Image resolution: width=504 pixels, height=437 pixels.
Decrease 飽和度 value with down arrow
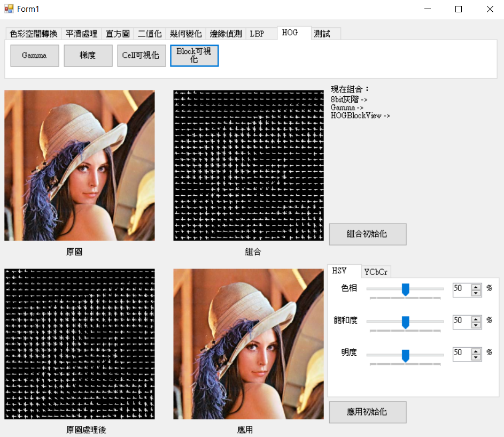[x=476, y=325]
